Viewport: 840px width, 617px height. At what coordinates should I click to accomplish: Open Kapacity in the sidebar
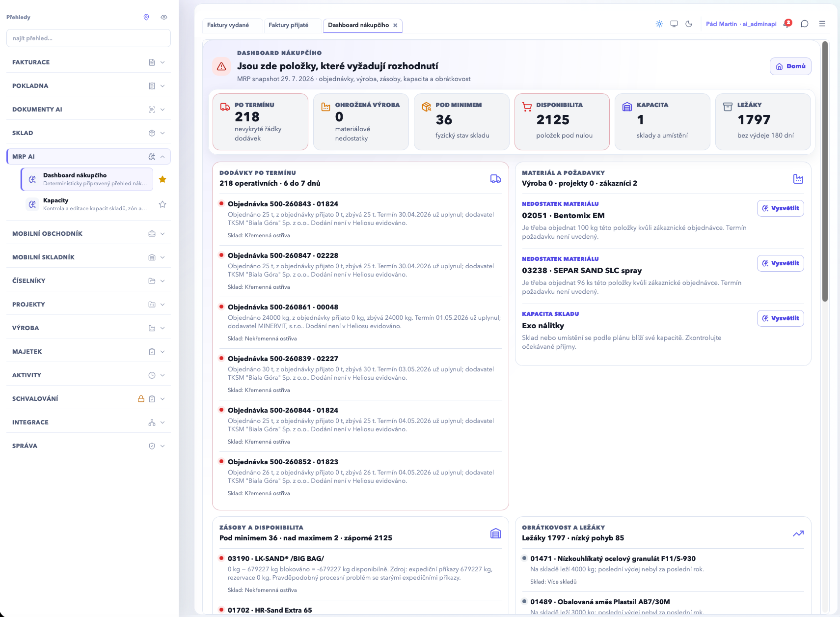(87, 204)
